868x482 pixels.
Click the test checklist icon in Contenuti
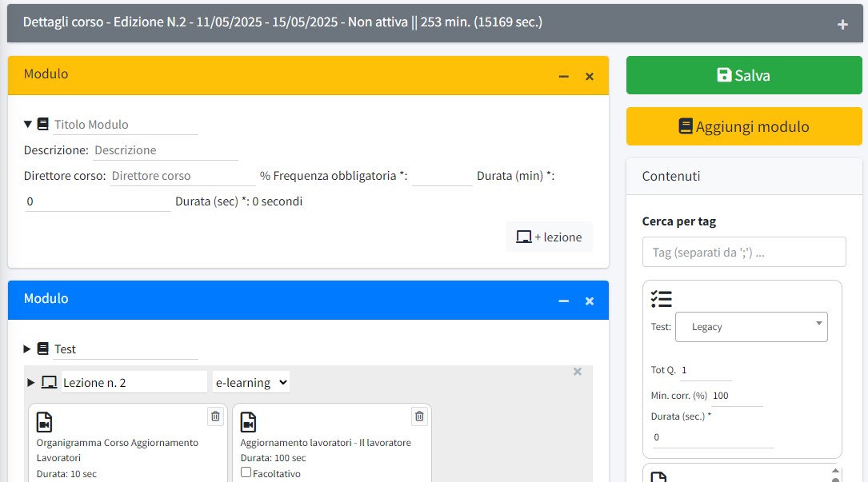click(661, 299)
